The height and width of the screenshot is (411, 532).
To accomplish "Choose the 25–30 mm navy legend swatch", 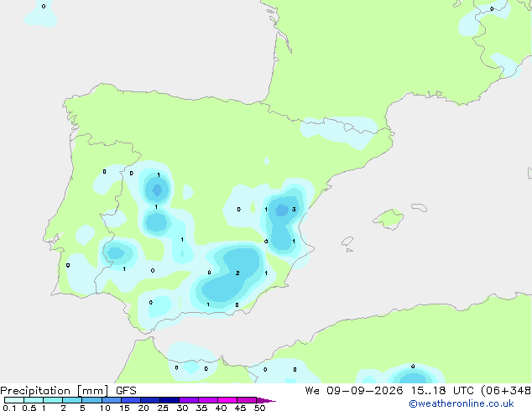I will point(170,400).
